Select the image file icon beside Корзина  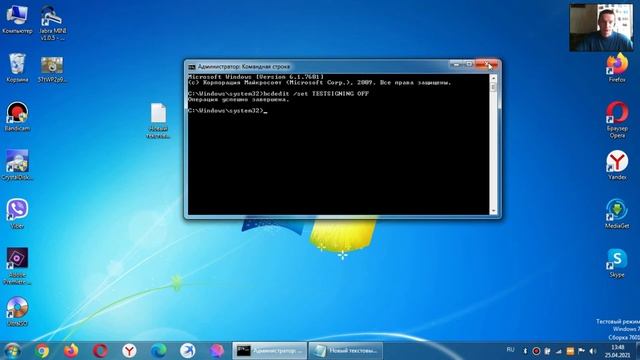(52, 70)
